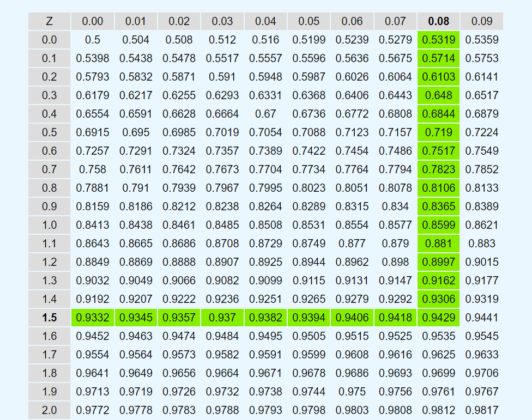Select the cell showing 0.9441

point(482,318)
